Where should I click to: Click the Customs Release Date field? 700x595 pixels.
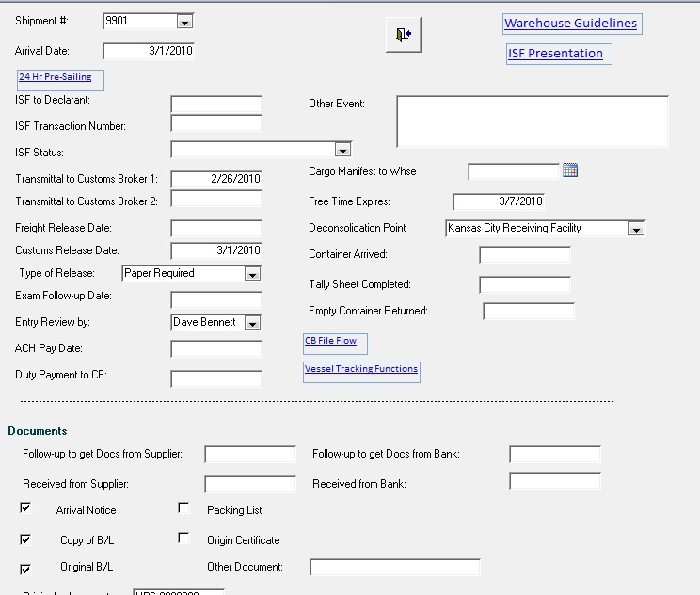pyautogui.click(x=216, y=250)
